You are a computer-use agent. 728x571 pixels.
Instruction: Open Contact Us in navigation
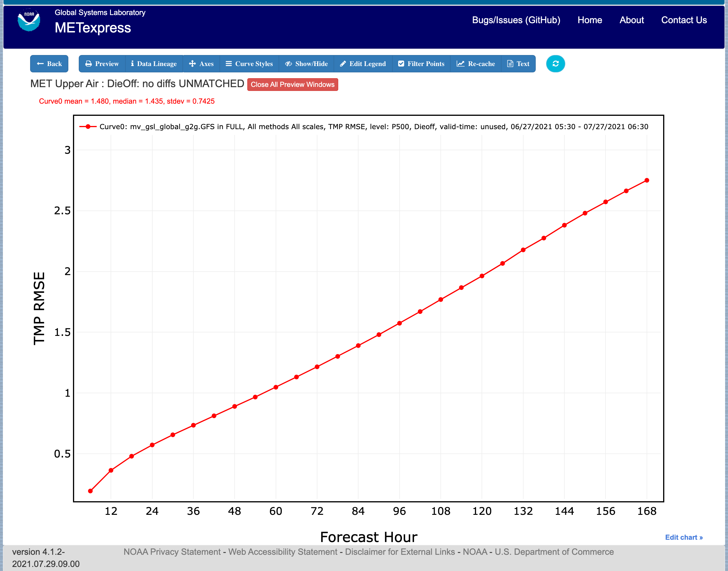pyautogui.click(x=683, y=20)
